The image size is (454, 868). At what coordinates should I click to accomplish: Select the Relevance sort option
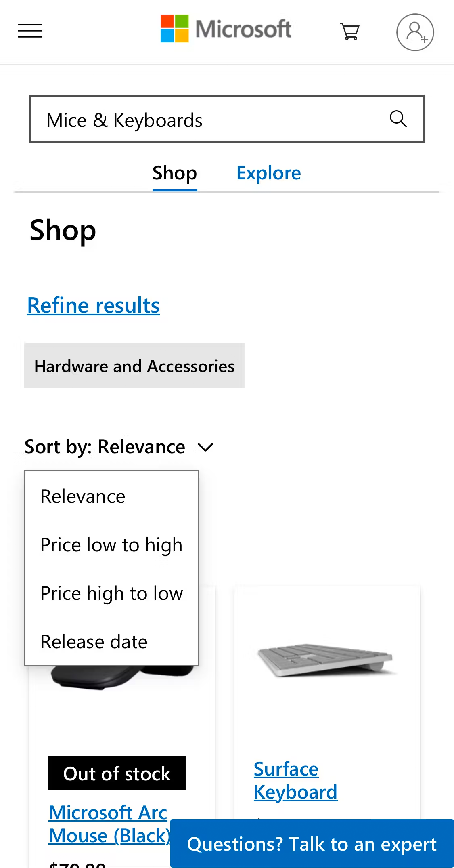(83, 496)
